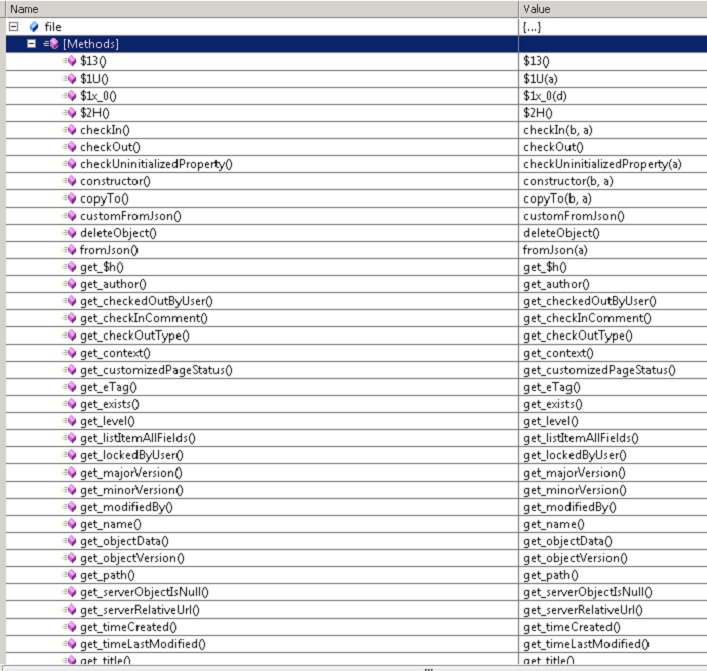Select the [Methods] row label
The height and width of the screenshot is (671, 707).
[x=91, y=44]
